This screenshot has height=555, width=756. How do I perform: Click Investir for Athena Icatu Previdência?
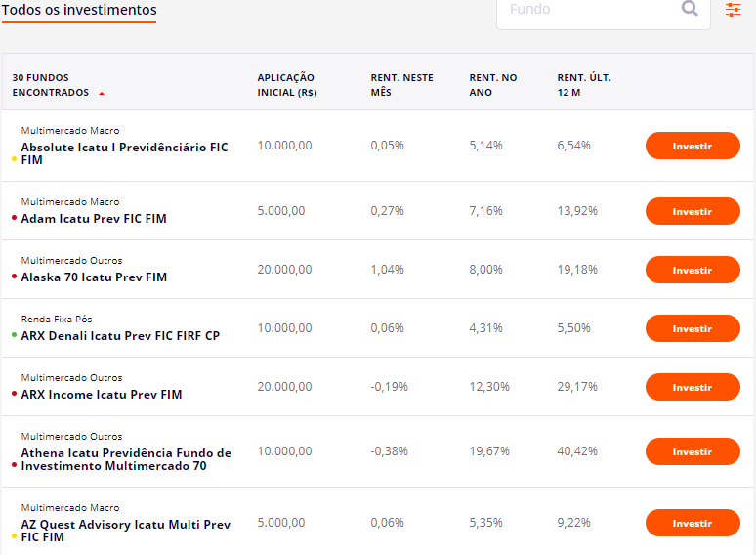point(693,451)
